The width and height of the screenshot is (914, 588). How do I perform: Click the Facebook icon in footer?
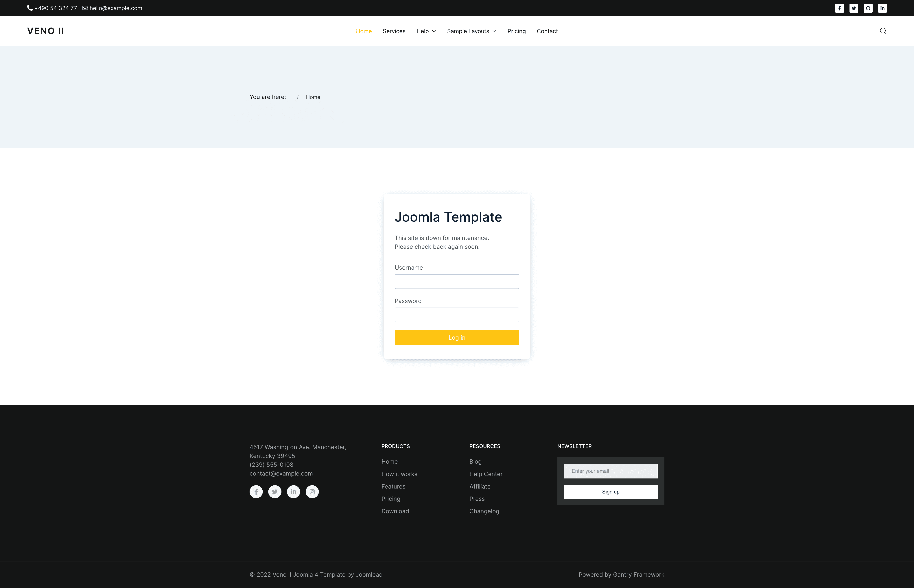256,491
